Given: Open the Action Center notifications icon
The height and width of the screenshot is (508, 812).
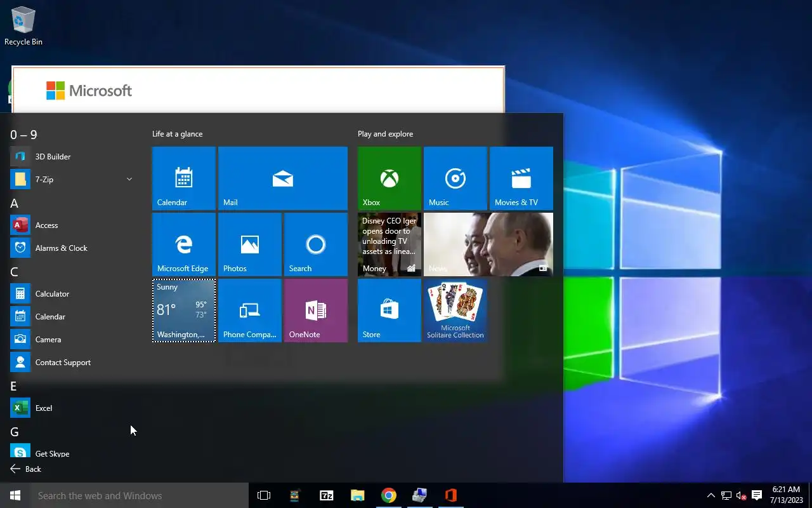Looking at the screenshot, I should pyautogui.click(x=757, y=495).
